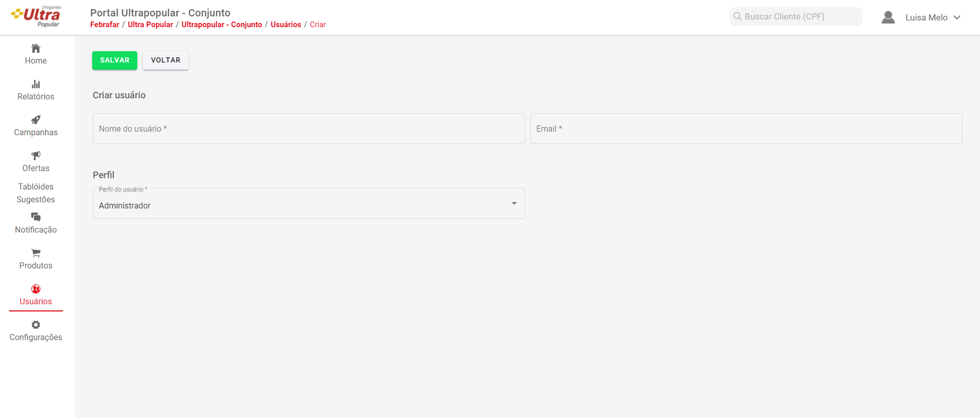Expand the Luisa Melo account menu
The image size is (980, 418).
coord(932,17)
